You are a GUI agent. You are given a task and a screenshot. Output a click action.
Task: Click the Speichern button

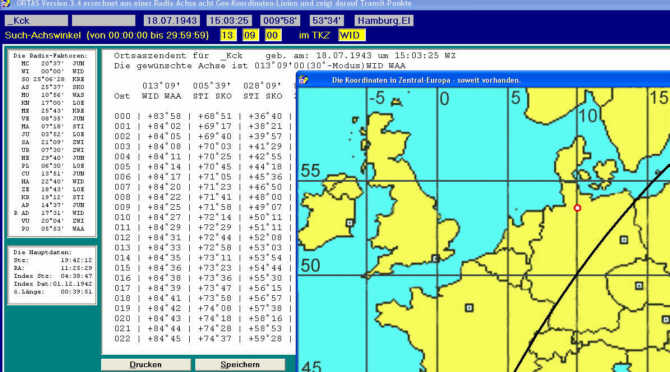click(x=240, y=365)
